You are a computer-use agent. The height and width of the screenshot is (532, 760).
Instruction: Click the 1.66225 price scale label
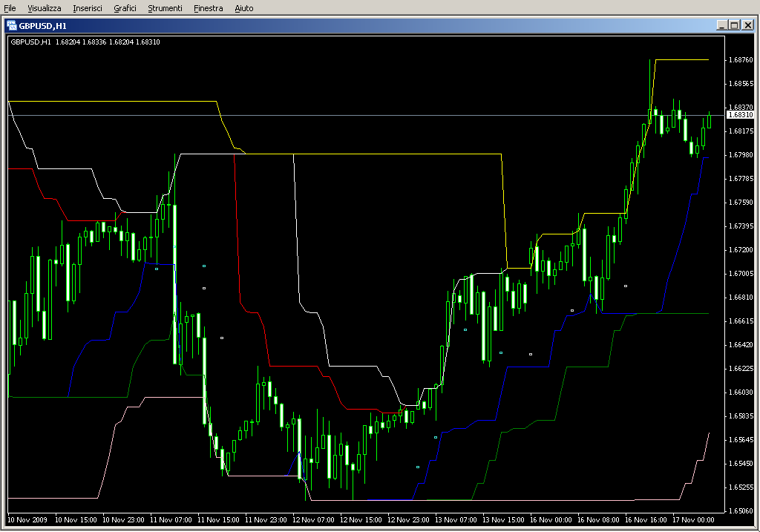[741, 368]
